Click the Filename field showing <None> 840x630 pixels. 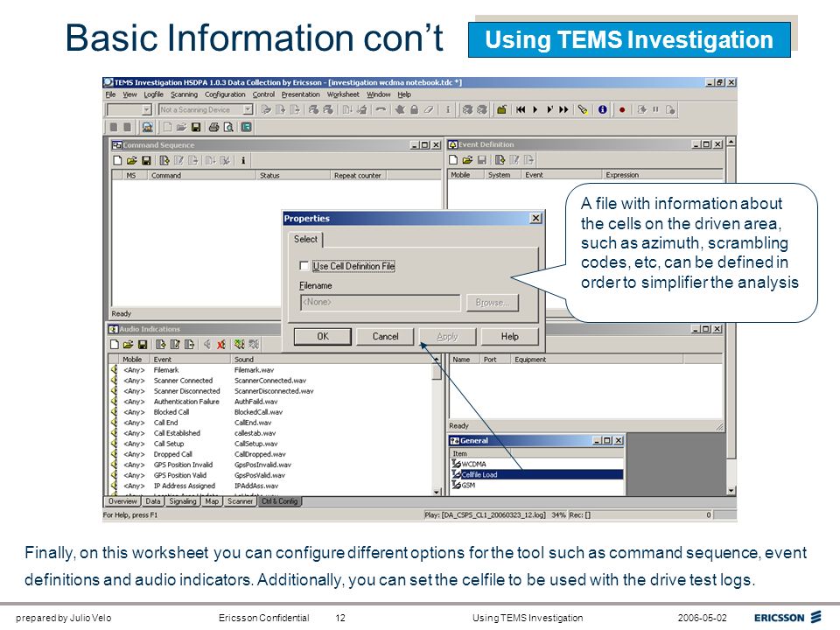pyautogui.click(x=380, y=303)
